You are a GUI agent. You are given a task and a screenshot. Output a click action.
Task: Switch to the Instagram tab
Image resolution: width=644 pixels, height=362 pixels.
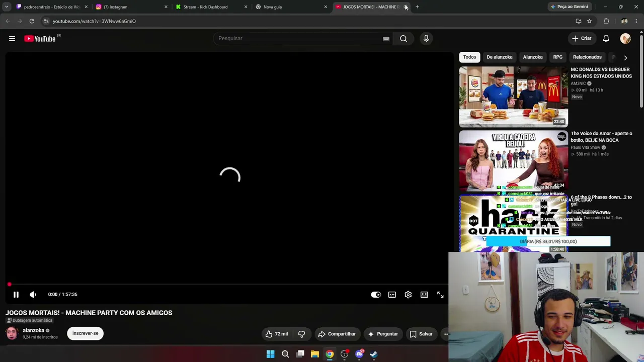[132, 7]
